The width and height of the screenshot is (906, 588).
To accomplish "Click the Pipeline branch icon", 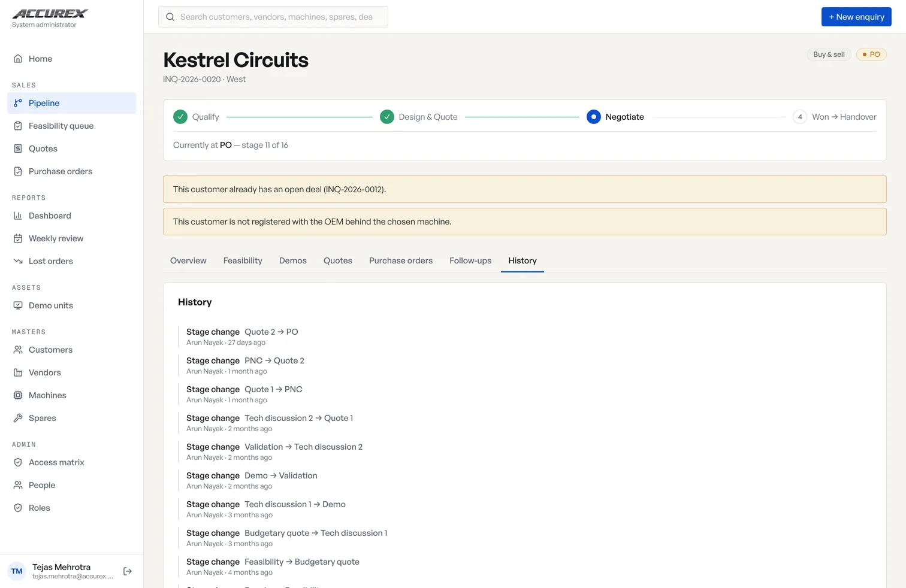I will click(x=18, y=103).
